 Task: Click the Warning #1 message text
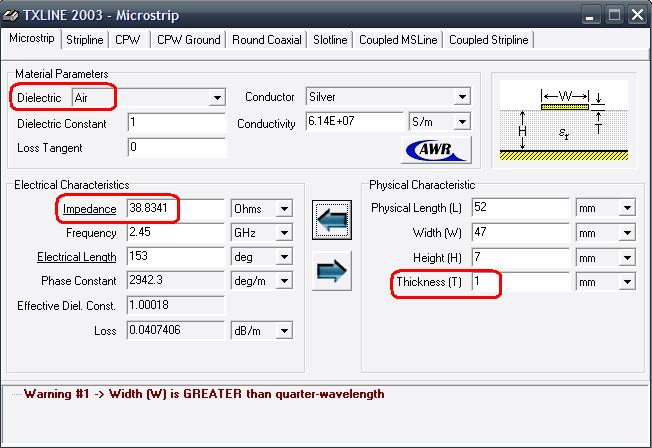pos(204,394)
